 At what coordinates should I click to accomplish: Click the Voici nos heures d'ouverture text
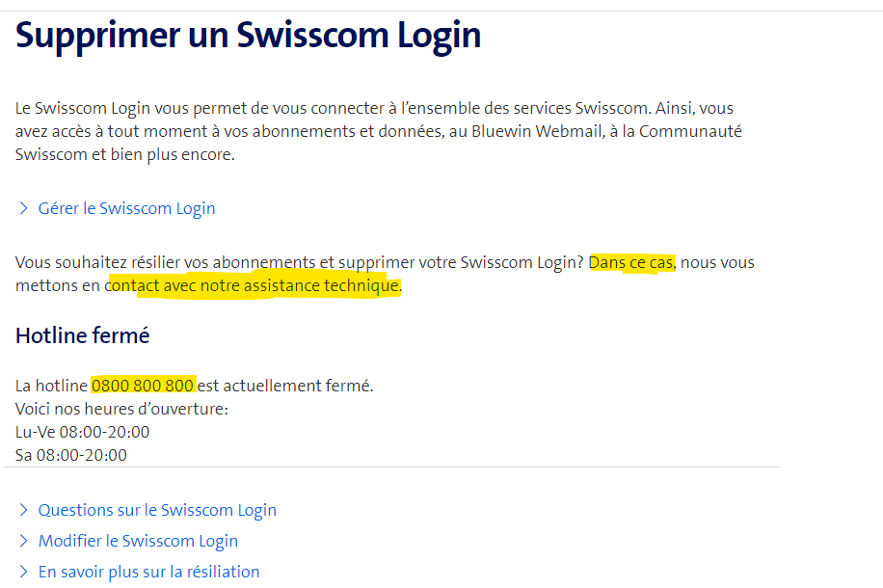coord(120,409)
